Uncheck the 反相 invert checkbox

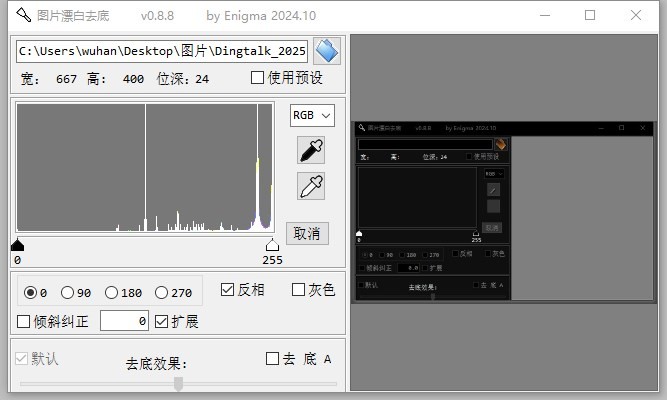tap(228, 290)
